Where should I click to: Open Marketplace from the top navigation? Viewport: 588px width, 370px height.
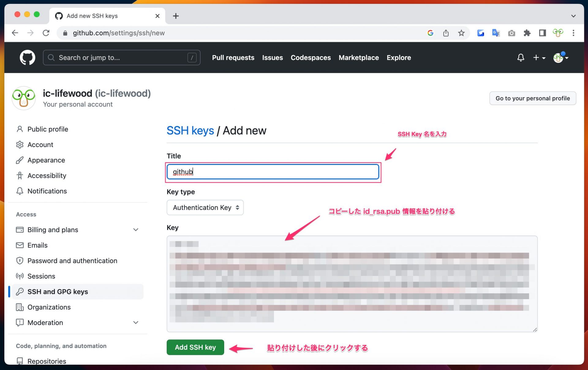click(x=359, y=58)
